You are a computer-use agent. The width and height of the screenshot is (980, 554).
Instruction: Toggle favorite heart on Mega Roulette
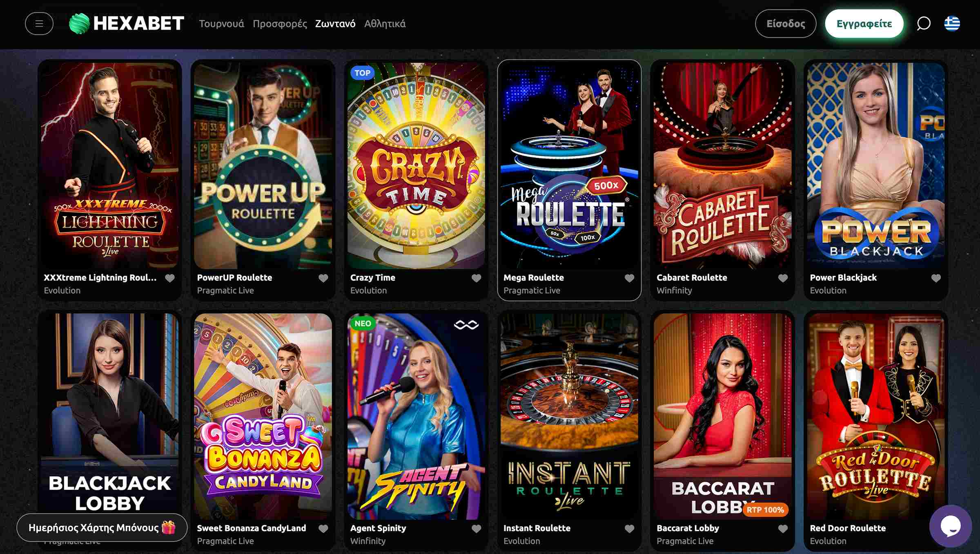pyautogui.click(x=629, y=278)
